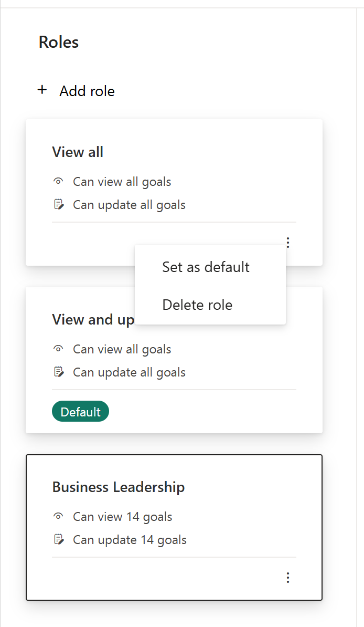Click the Roles heading
Image resolution: width=364 pixels, height=627 pixels.
(58, 42)
